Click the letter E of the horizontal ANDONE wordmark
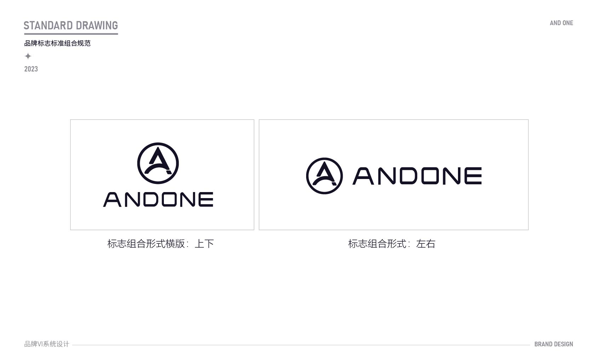Screen dimensions: 596x364 point(473,176)
